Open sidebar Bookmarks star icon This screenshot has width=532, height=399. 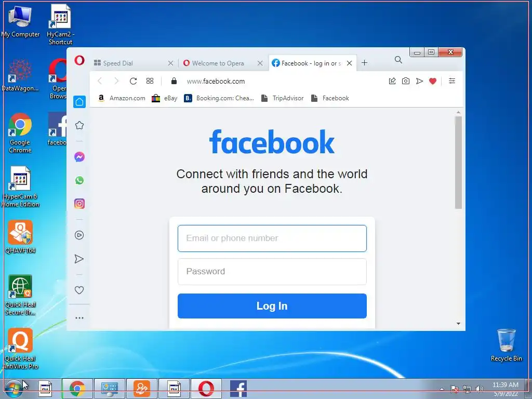[79, 125]
